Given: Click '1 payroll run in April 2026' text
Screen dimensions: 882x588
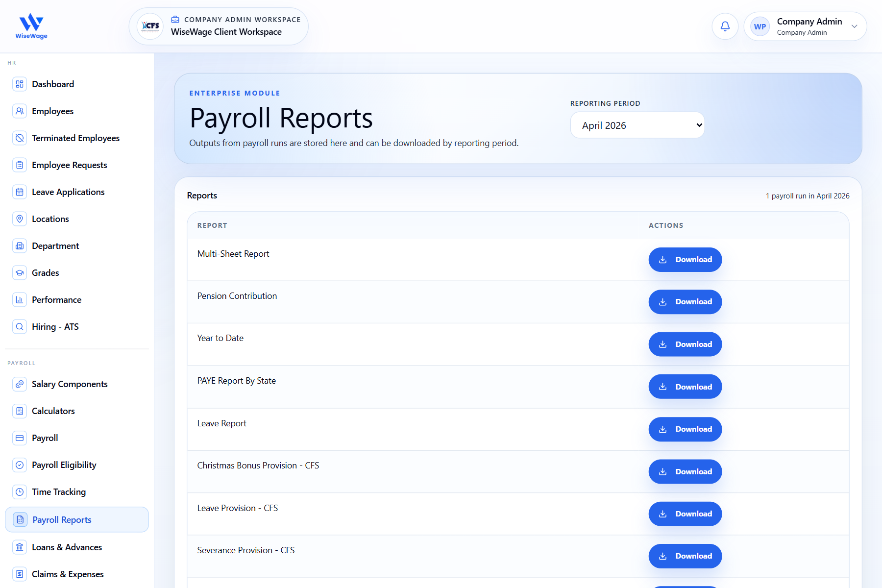Looking at the screenshot, I should pos(808,196).
